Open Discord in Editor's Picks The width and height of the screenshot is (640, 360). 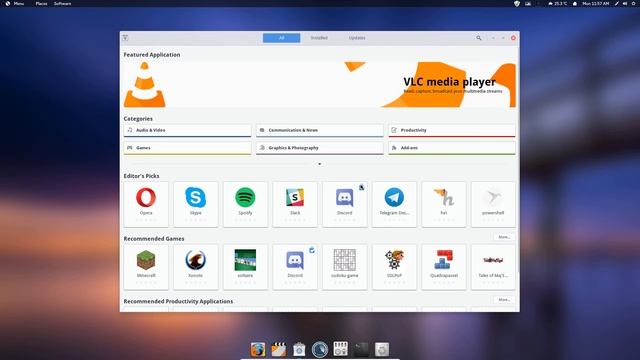[x=344, y=204]
